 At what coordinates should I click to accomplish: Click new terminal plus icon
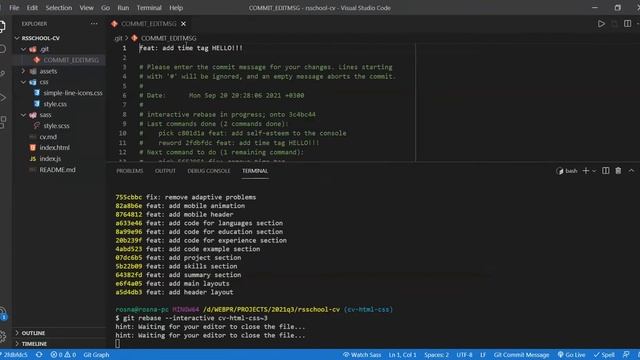tap(585, 171)
